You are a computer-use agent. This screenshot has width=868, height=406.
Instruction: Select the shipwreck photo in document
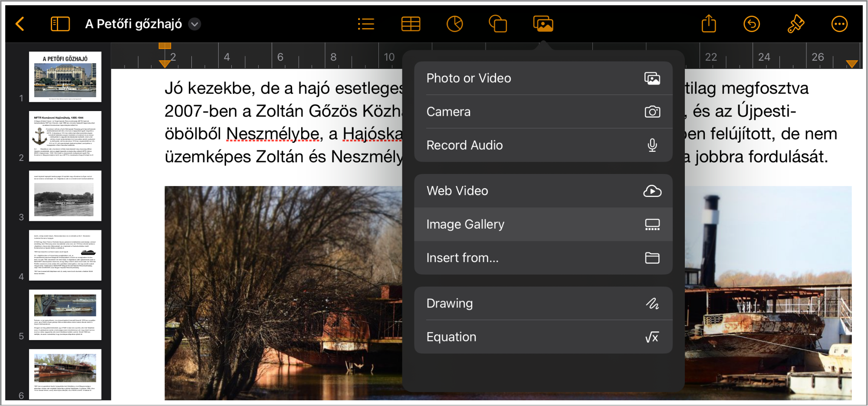pyautogui.click(x=283, y=293)
